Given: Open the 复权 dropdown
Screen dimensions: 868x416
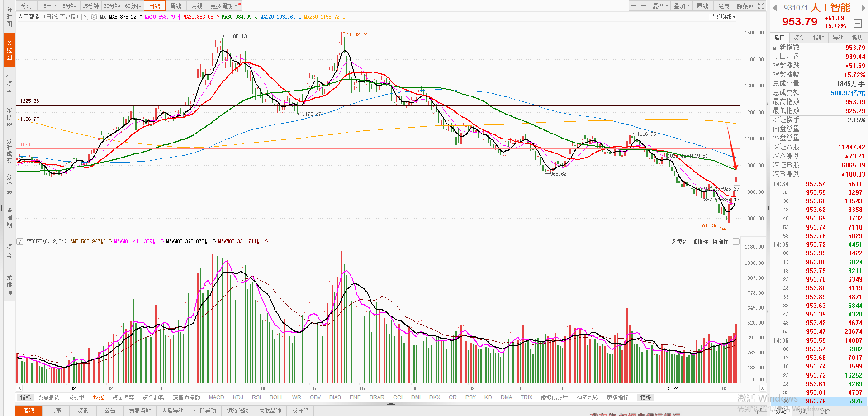Looking at the screenshot, I should point(660,6).
